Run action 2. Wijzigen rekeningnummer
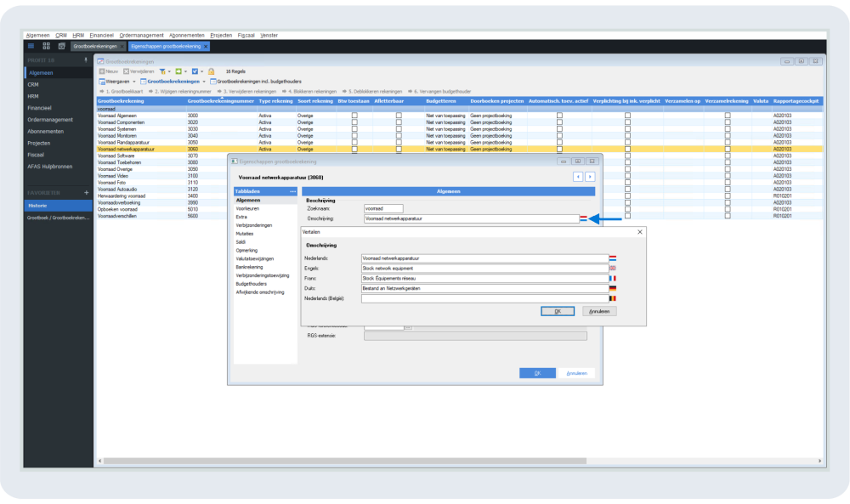 (x=180, y=92)
